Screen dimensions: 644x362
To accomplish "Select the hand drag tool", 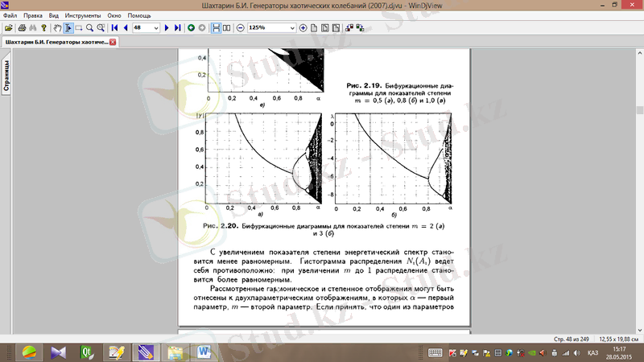I will click(56, 27).
